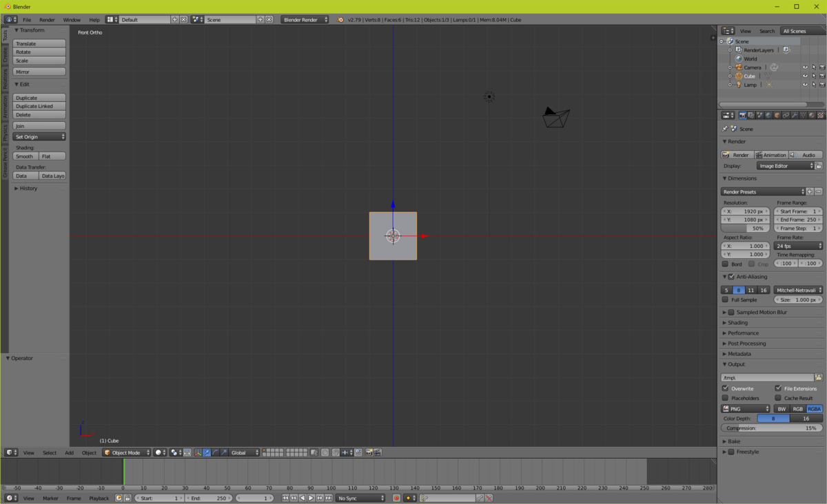827x504 pixels.
Task: Adjust the resolution percentage 50% slider
Action: pos(745,228)
